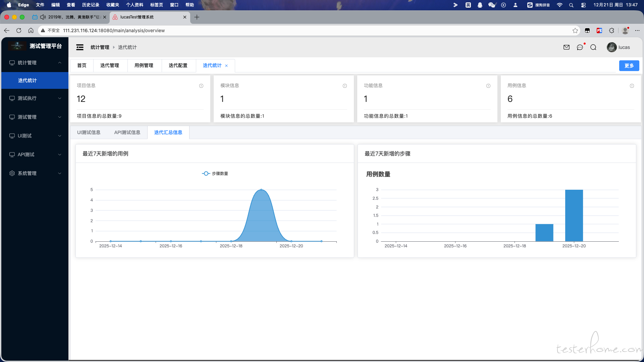The width and height of the screenshot is (644, 362).
Task: Open the 迭代管理 page tab
Action: 110,65
